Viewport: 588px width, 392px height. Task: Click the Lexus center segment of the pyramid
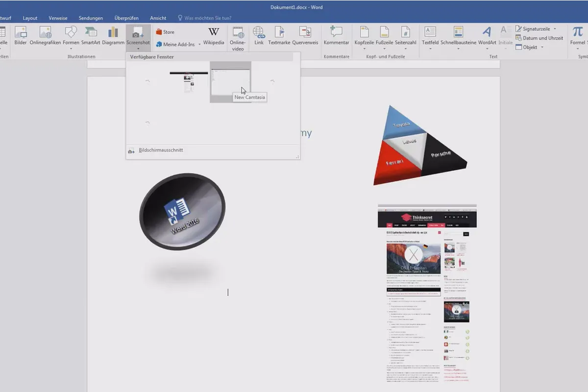coord(410,142)
